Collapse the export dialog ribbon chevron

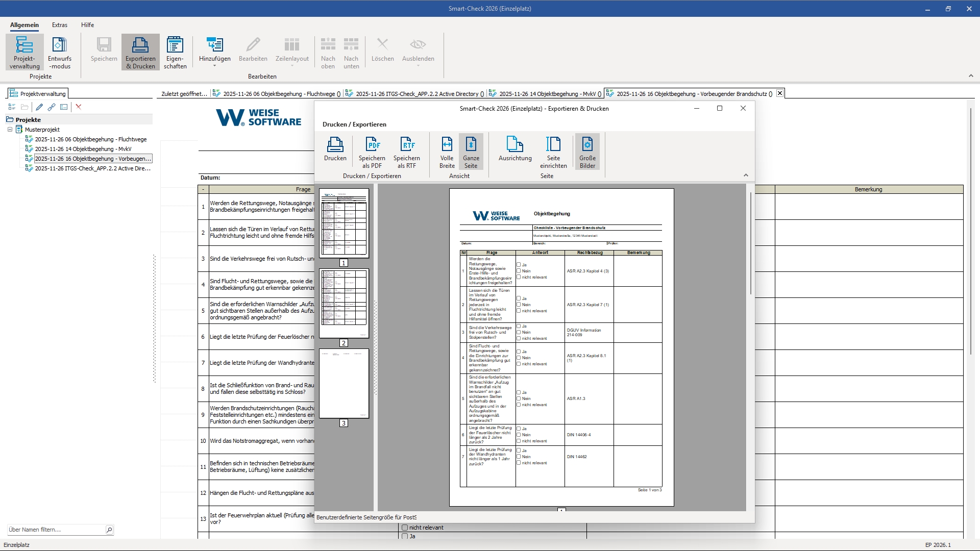[x=746, y=175]
